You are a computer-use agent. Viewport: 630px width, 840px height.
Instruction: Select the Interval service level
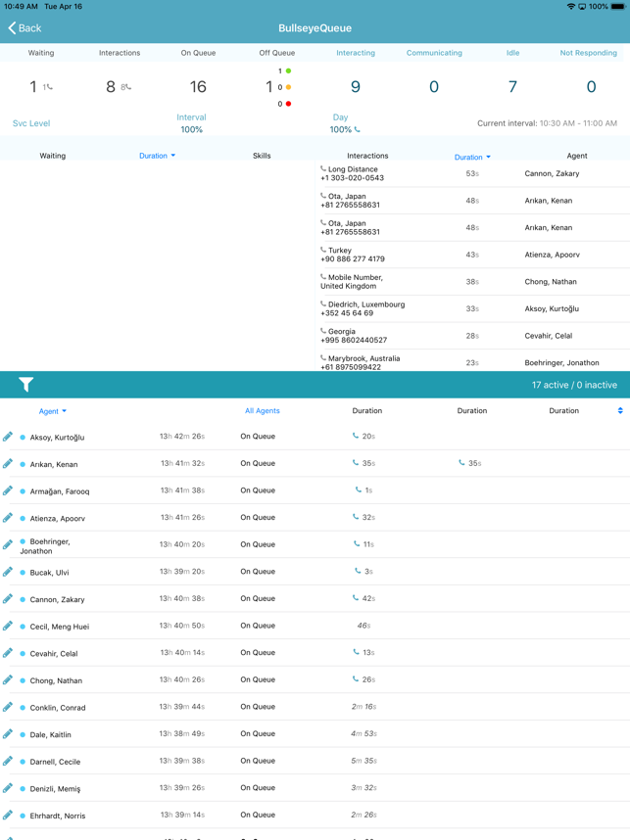191,123
